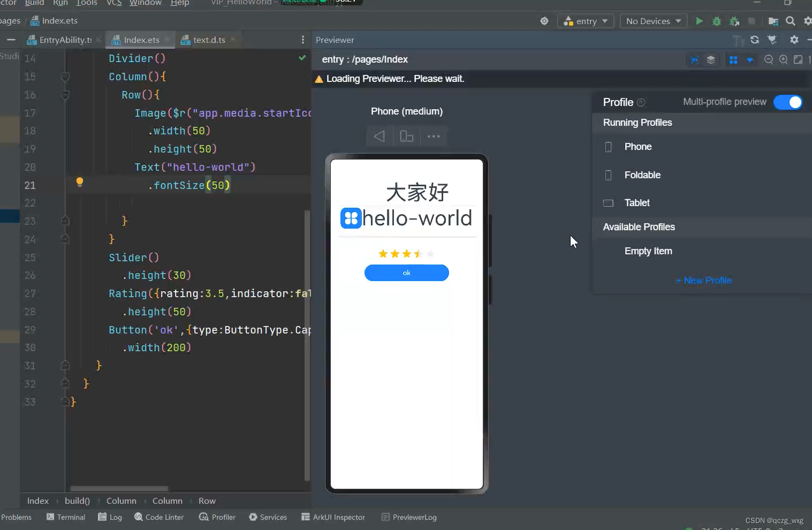Close the EntryAbility.ts tab
Image resolution: width=812 pixels, height=530 pixels.
point(99,40)
